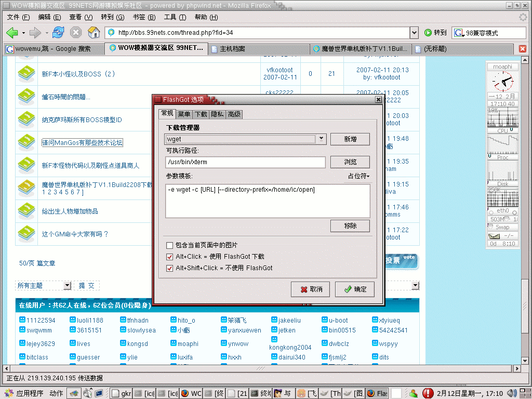The image size is (532, 399).
Task: Click the 取消 cancel button
Action: [311, 289]
